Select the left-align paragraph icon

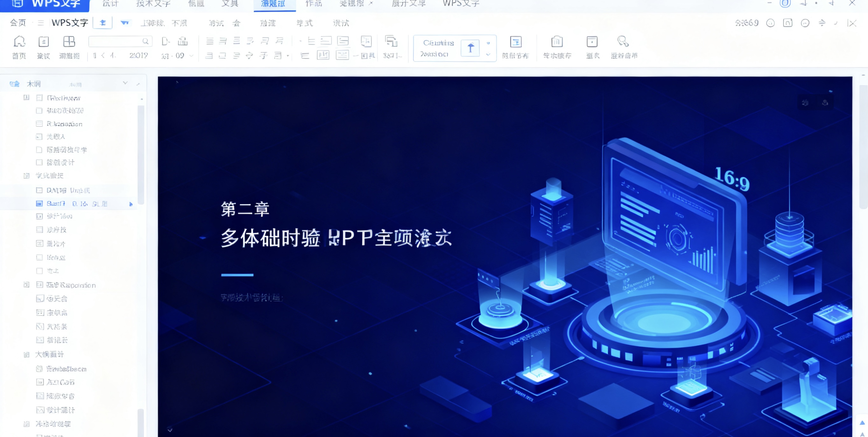(209, 41)
